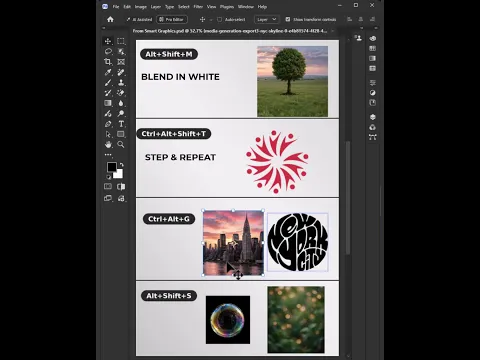Click the Pro Editor button
The height and width of the screenshot is (360, 480).
(172, 19)
